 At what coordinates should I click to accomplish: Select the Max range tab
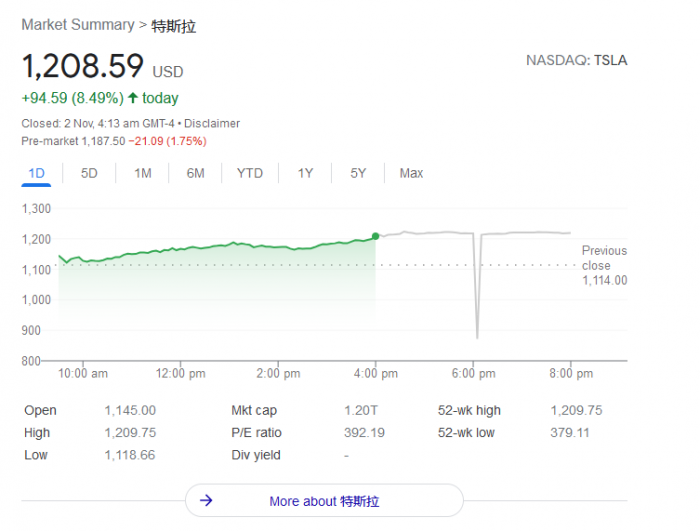(411, 173)
